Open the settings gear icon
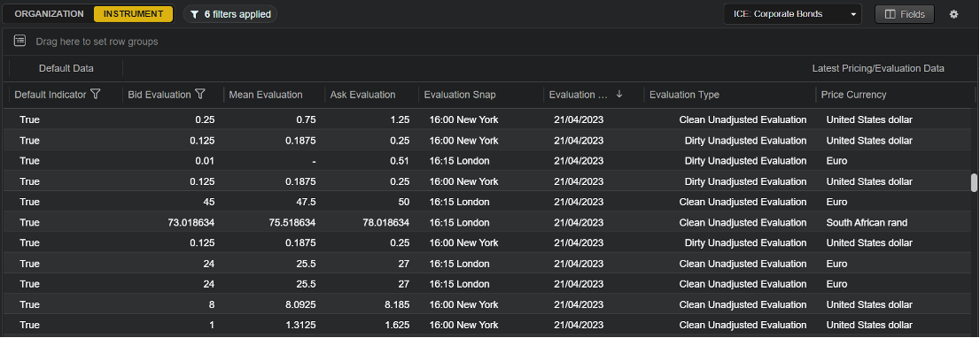The width and height of the screenshot is (980, 338). pos(953,14)
